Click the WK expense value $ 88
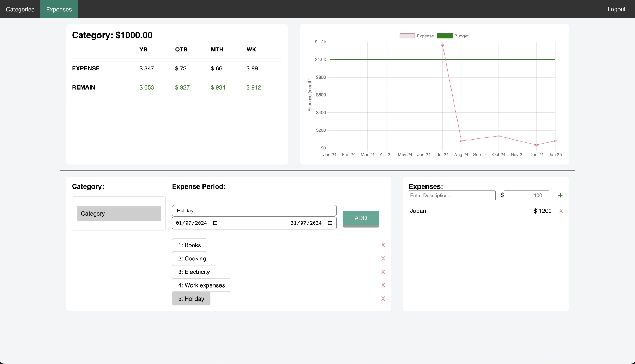This screenshot has width=635, height=364. coord(252,69)
